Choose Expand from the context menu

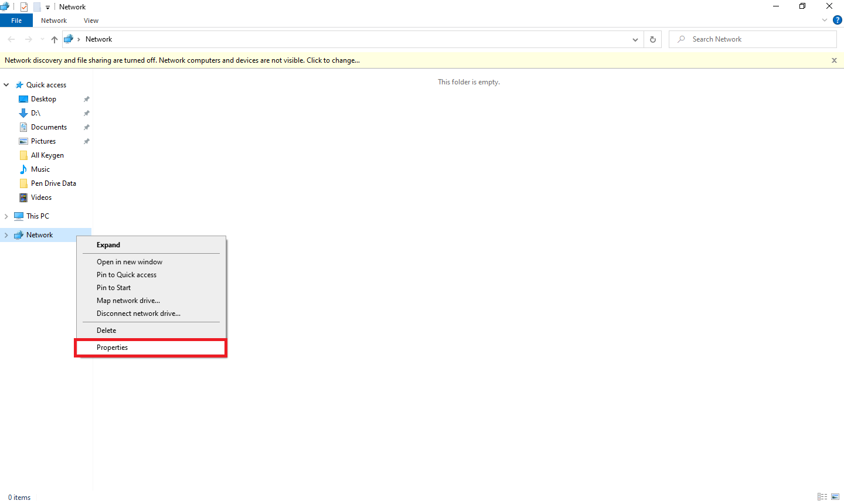tap(151, 245)
